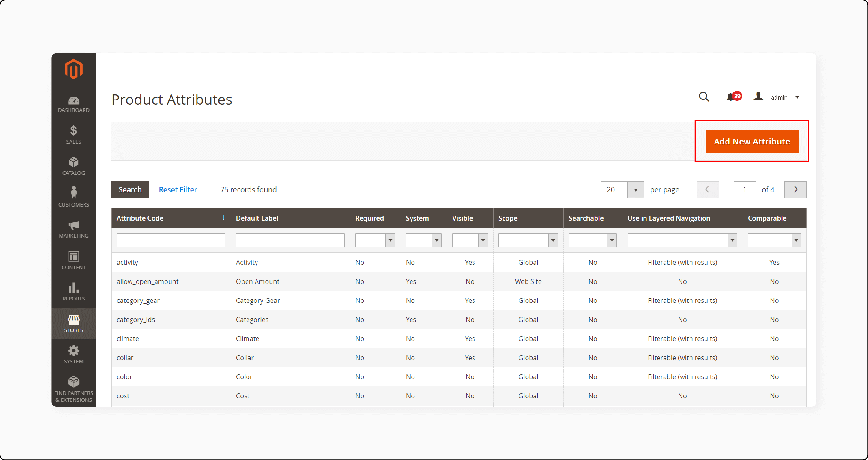868x460 pixels.
Task: Expand the admin account dropdown arrow
Action: click(797, 97)
